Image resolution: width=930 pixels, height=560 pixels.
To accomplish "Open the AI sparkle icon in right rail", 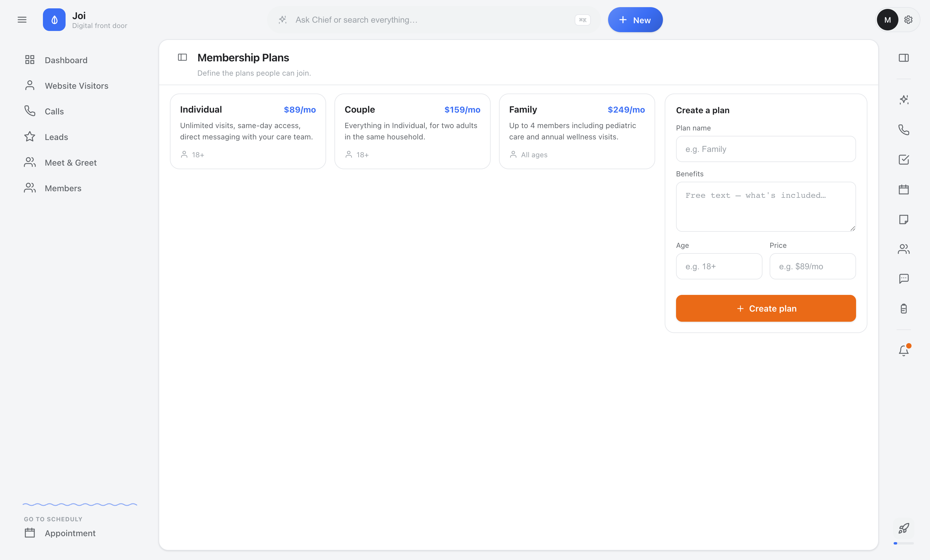I will (903, 99).
